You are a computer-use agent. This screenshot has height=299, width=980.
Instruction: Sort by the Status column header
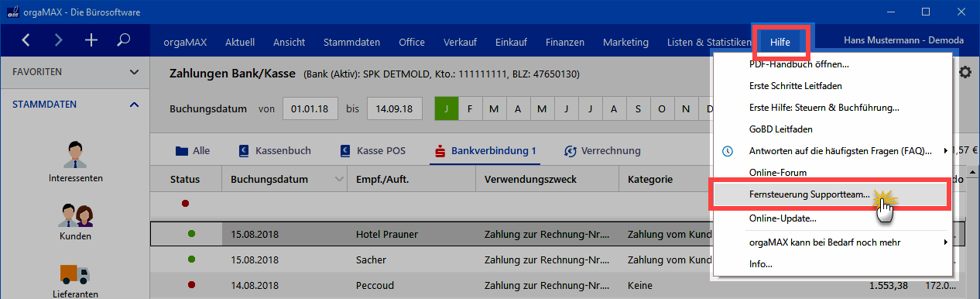[x=185, y=180]
